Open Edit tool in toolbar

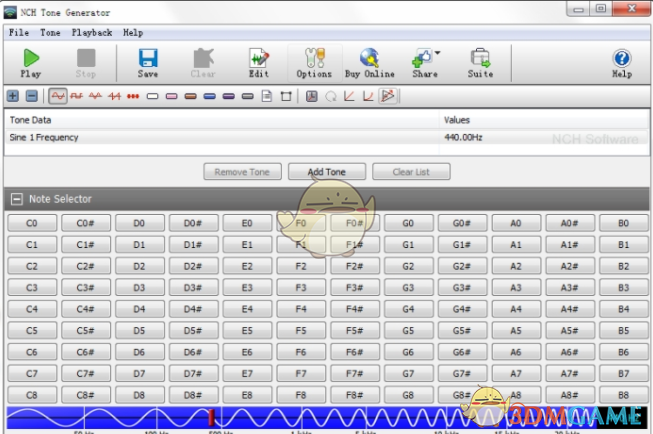click(x=259, y=63)
